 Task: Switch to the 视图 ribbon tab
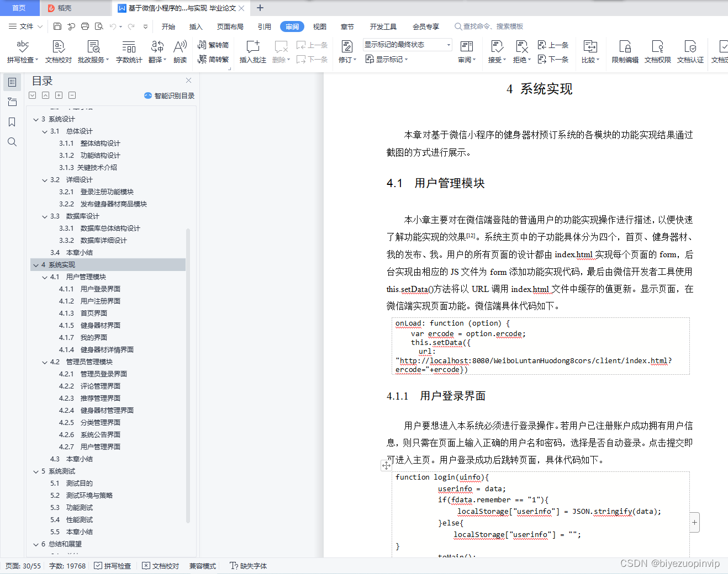click(320, 26)
